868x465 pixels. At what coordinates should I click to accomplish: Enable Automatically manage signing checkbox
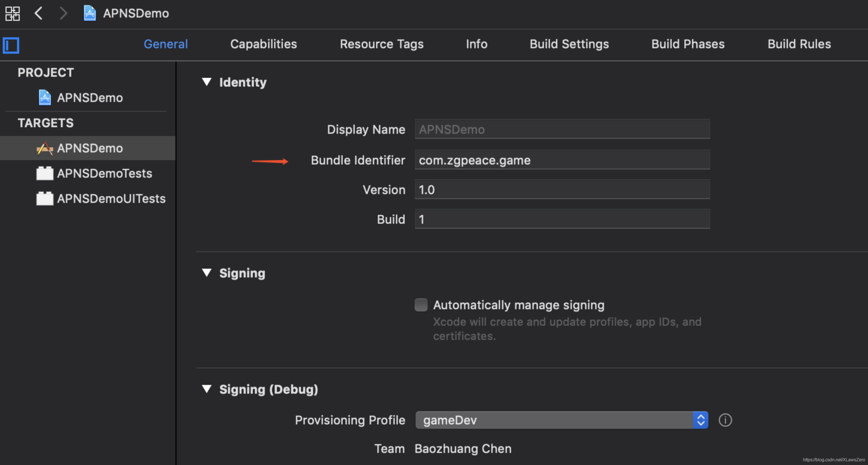(421, 305)
